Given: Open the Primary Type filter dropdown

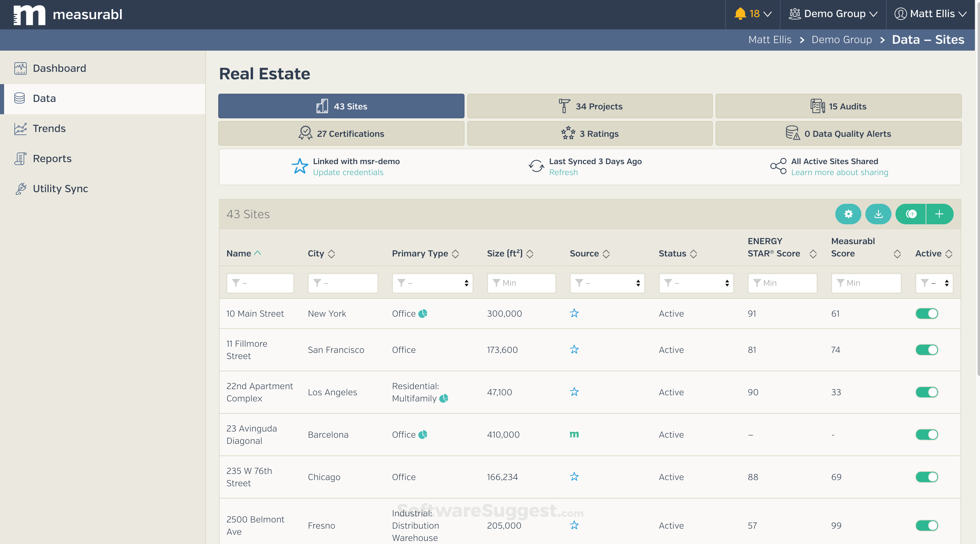Looking at the screenshot, I should pyautogui.click(x=432, y=283).
